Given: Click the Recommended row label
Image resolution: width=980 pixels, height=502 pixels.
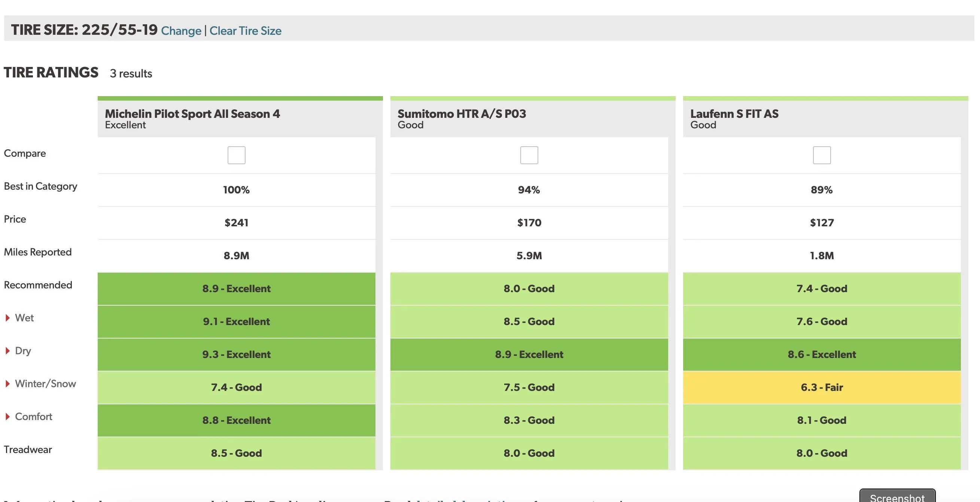Looking at the screenshot, I should 38,285.
